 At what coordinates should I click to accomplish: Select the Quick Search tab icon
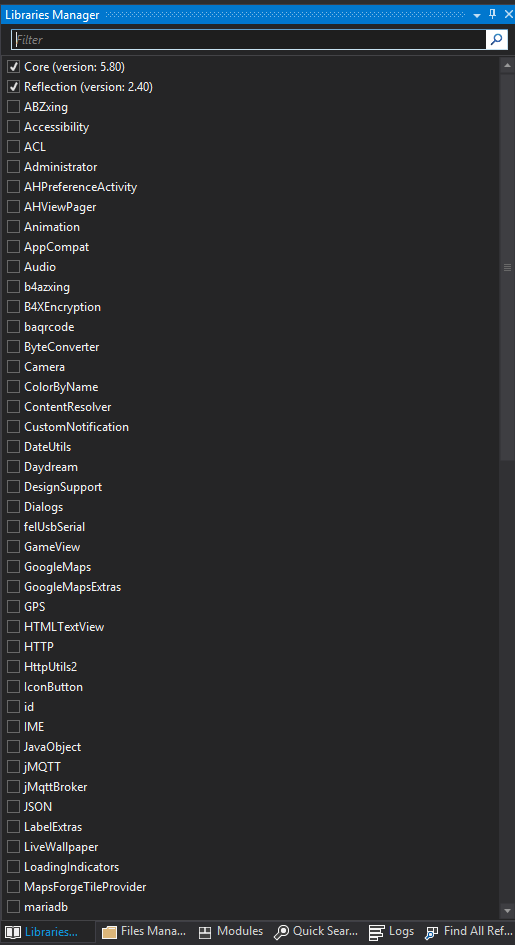281,932
